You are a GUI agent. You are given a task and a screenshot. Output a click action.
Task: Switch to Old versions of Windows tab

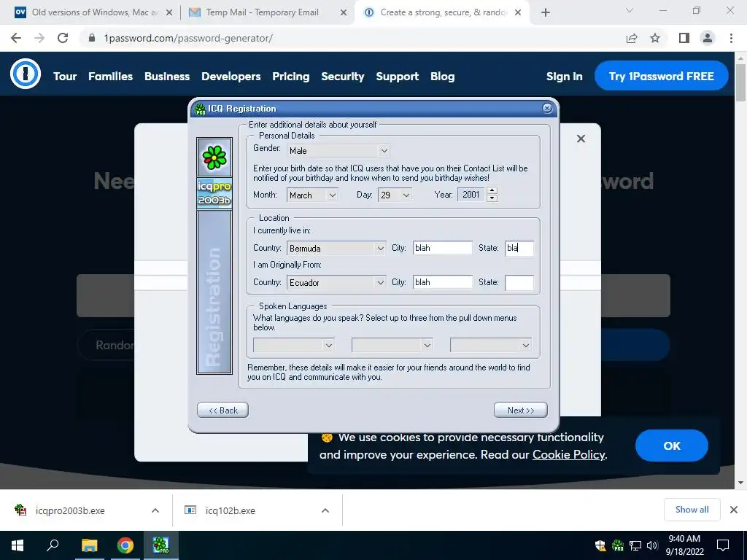pyautogui.click(x=94, y=12)
